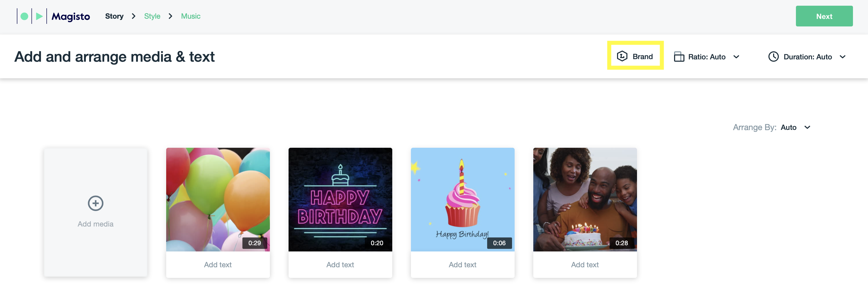Click chevron between Story and Style

[134, 16]
